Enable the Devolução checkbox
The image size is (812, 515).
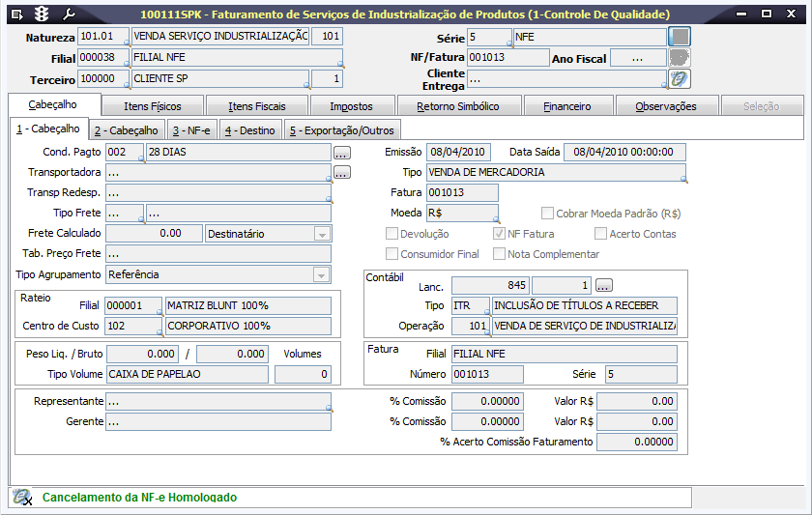pyautogui.click(x=391, y=234)
